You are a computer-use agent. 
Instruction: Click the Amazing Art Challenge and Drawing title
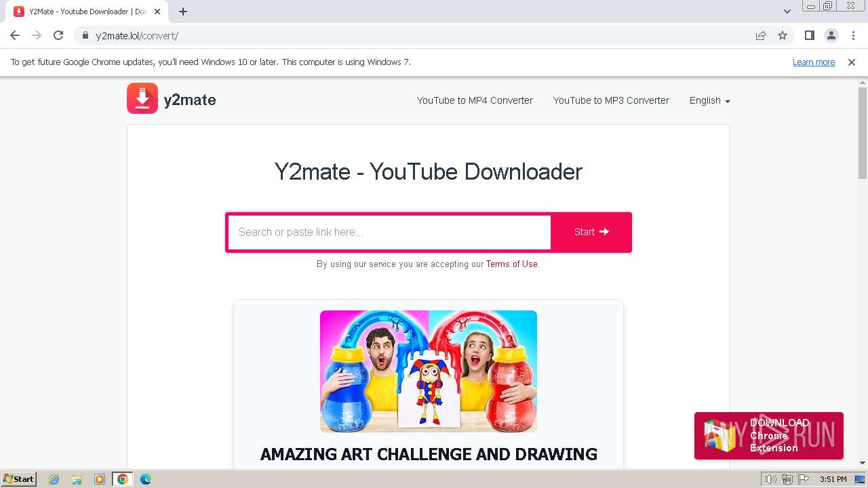point(429,454)
